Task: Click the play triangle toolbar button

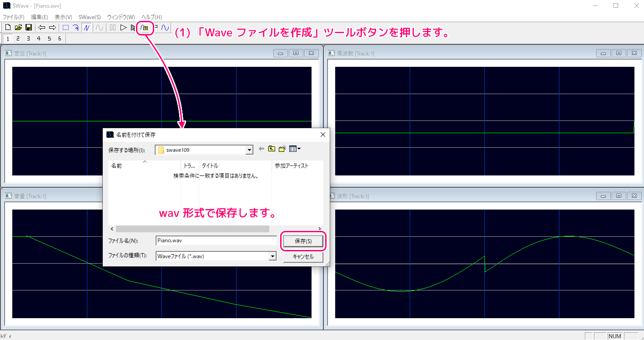Action: click(123, 28)
